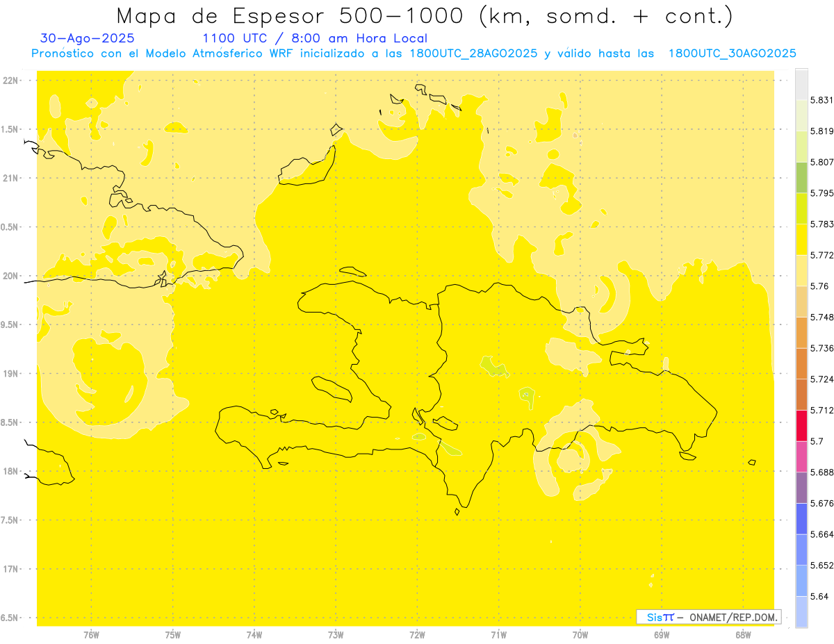The width and height of the screenshot is (834, 644).
Task: Select the 20N latitude axis label
Action: tap(10, 276)
